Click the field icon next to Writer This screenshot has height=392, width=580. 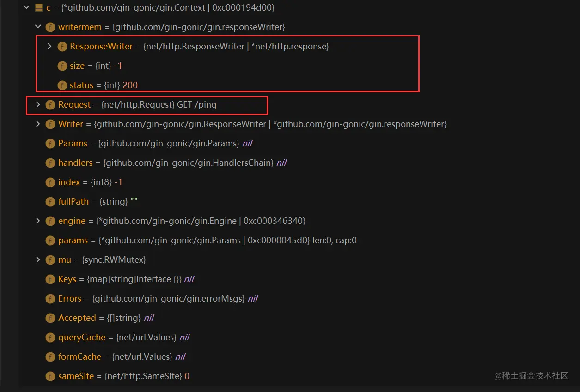pyautogui.click(x=50, y=124)
